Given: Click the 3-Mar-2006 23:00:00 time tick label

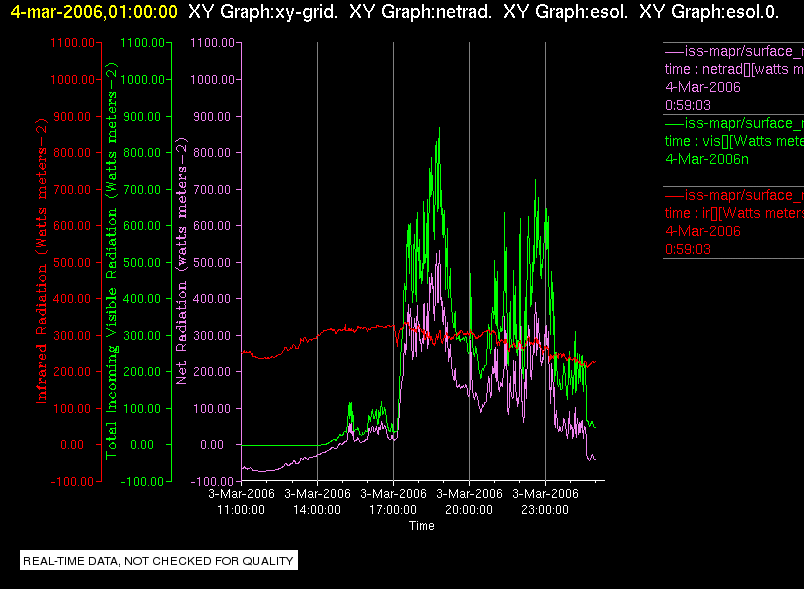Looking at the screenshot, I should click(x=545, y=502).
